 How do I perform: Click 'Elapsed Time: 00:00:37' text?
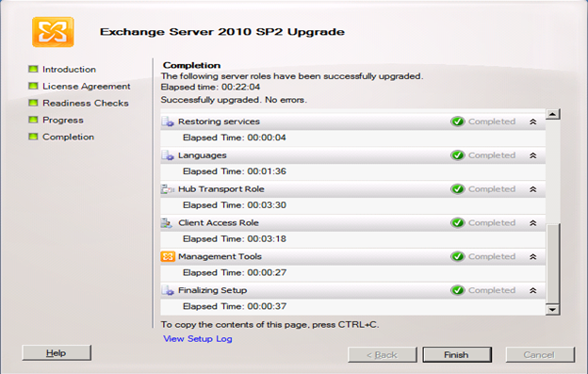pos(235,306)
